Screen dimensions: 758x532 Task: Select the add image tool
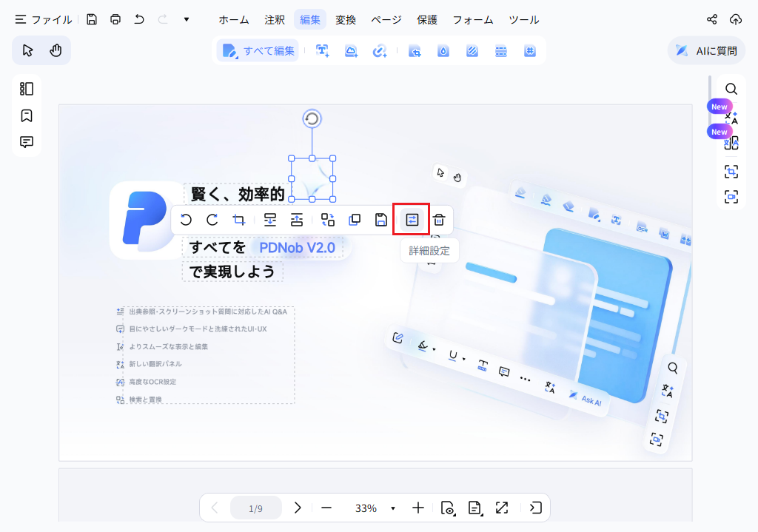351,51
